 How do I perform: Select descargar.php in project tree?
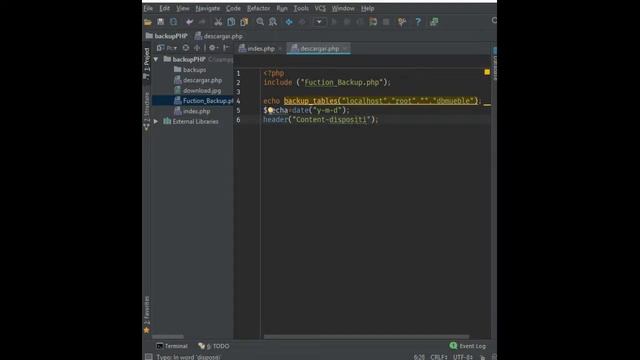[198, 80]
